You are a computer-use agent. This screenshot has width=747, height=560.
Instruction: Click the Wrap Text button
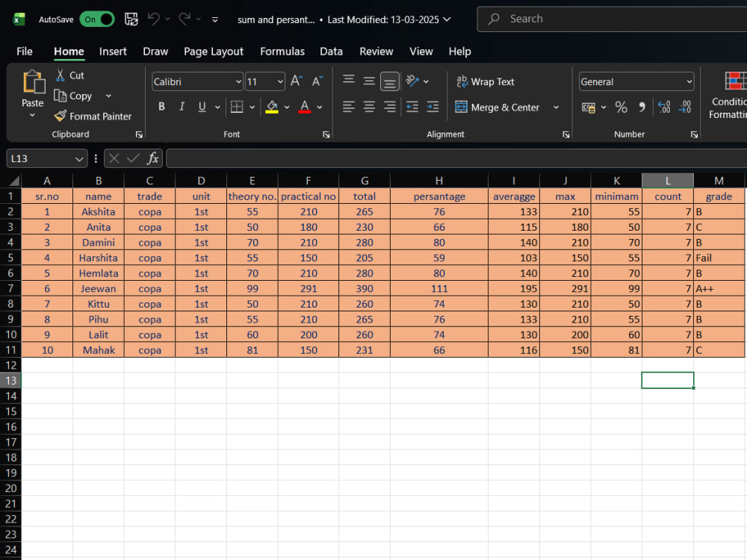tap(485, 81)
